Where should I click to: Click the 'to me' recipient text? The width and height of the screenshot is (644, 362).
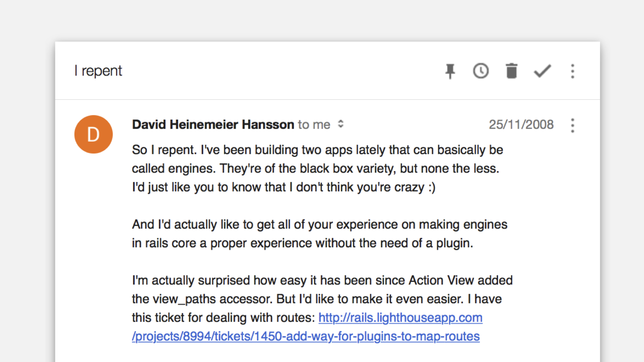click(x=314, y=125)
